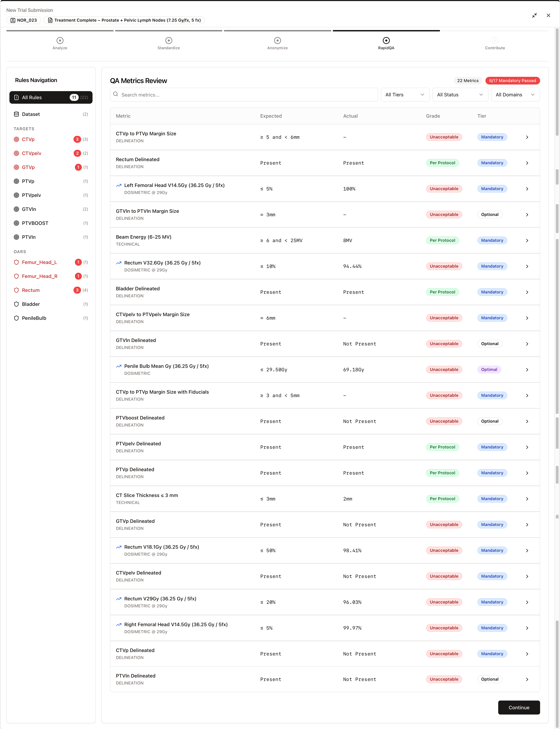Click the 22 Metrics badge
560x729 pixels.
(x=468, y=81)
